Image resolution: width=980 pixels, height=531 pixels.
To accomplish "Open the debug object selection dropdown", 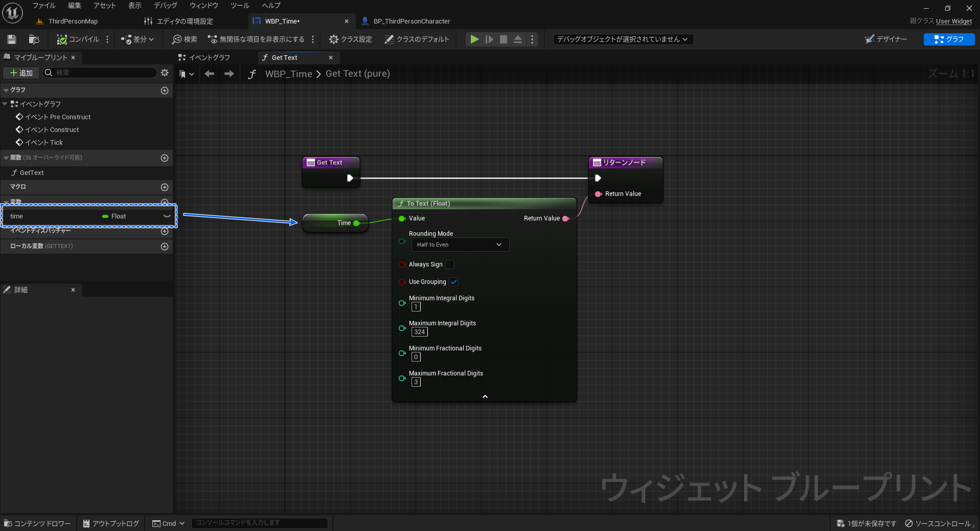I will click(x=622, y=39).
